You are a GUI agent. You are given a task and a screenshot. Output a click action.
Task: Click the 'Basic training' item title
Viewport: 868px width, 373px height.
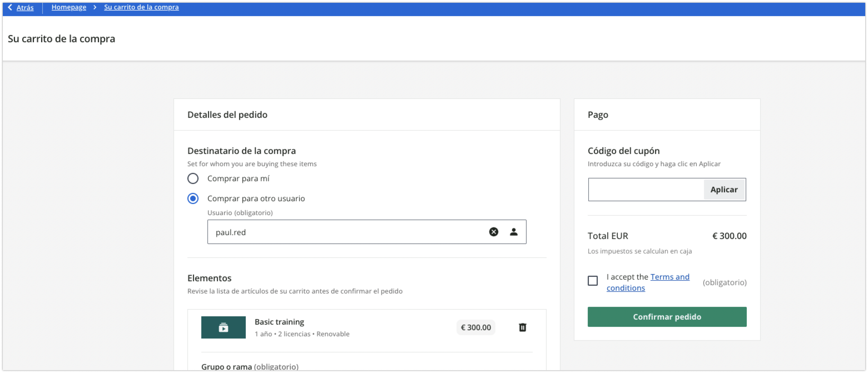[279, 322]
